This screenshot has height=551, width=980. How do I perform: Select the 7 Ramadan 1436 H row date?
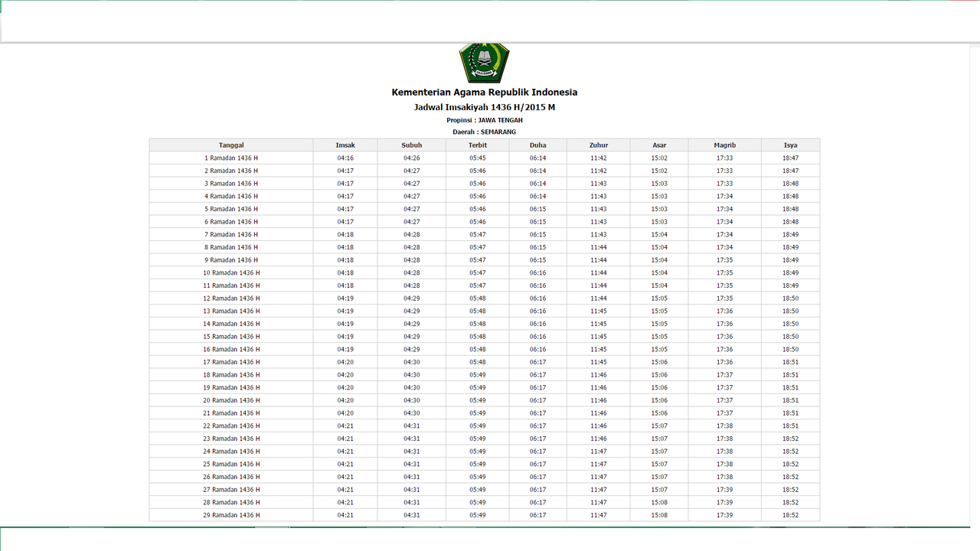(x=231, y=235)
